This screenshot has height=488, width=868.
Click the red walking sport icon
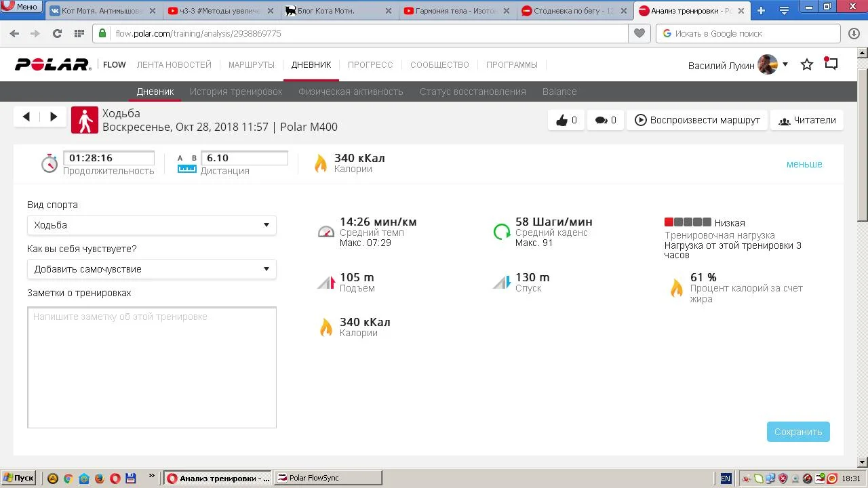click(x=85, y=120)
